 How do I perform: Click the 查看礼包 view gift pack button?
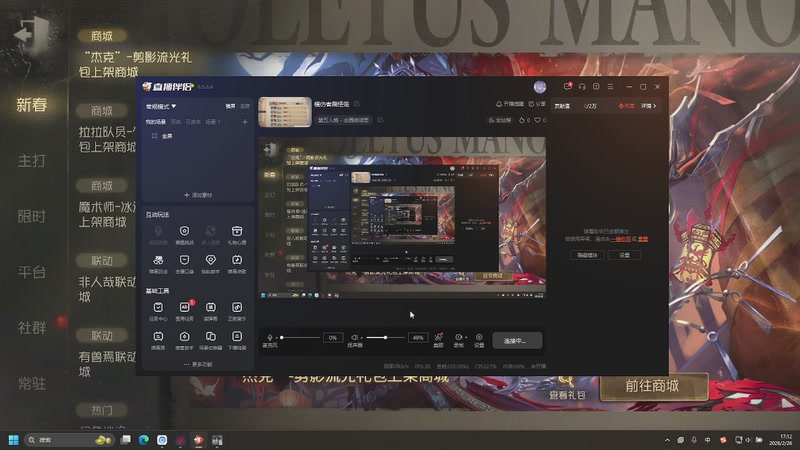(567, 388)
